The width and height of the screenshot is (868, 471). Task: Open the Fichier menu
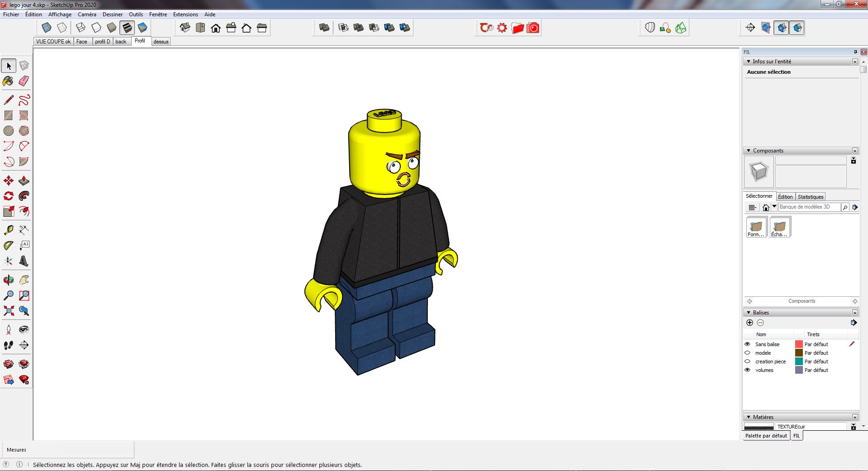pos(11,14)
